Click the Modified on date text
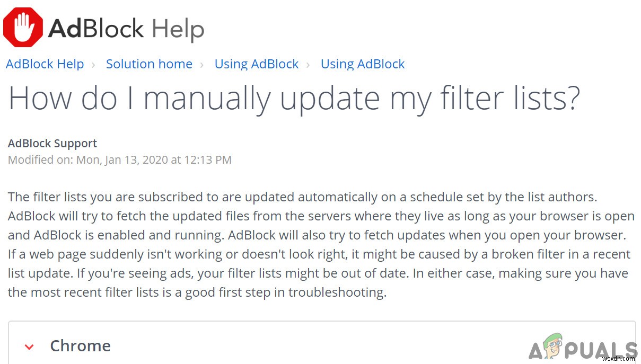Viewport: 641px width, 364px height. point(119,159)
